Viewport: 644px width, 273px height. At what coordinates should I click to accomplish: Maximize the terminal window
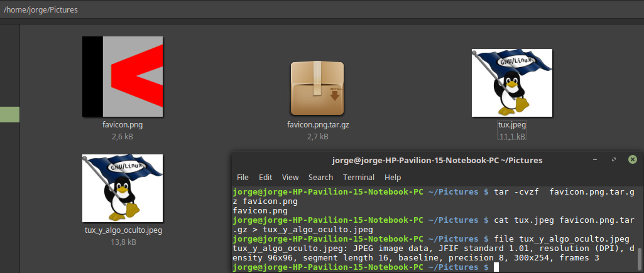tap(614, 159)
